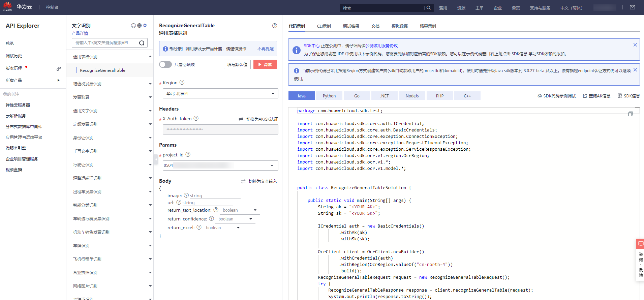This screenshot has width=644, height=300.
Task: Open the red consultation chat icon
Action: point(640,244)
